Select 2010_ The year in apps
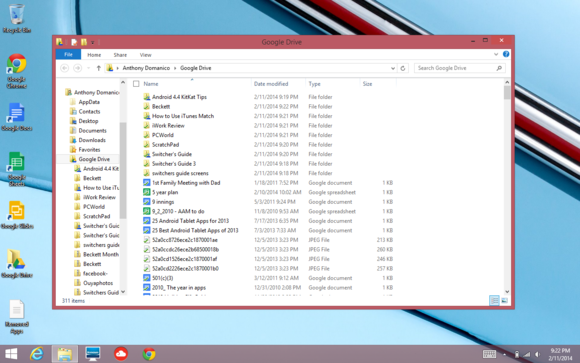Image resolution: width=580 pixels, height=363 pixels. point(179,288)
